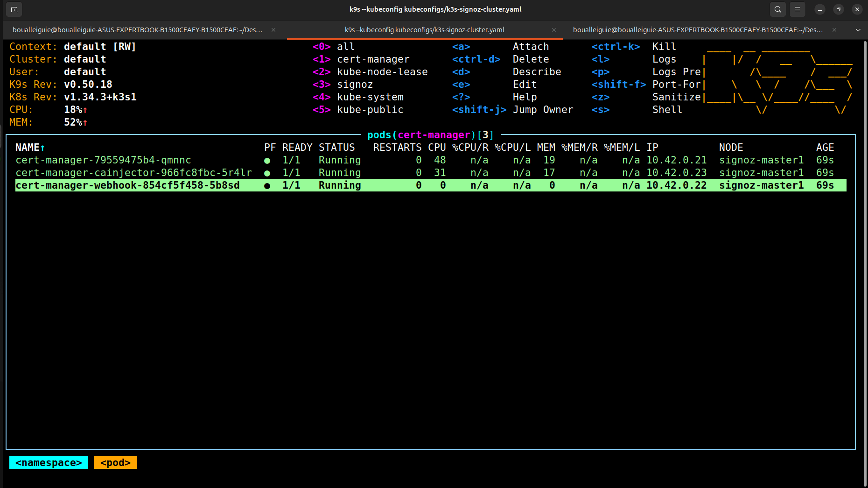Click the K8s Rev v1.34.3+k3s1 value

[100, 97]
